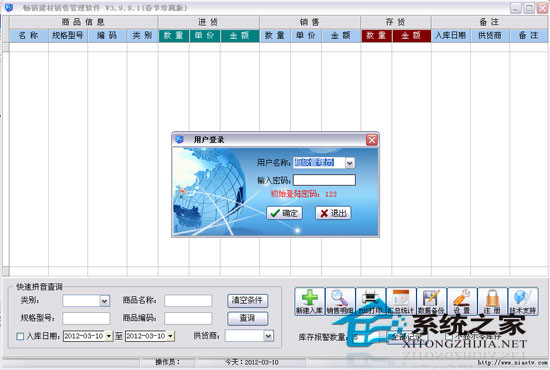Click the 数据备份 floppy disk icon
The width and height of the screenshot is (550, 370).
(x=431, y=301)
